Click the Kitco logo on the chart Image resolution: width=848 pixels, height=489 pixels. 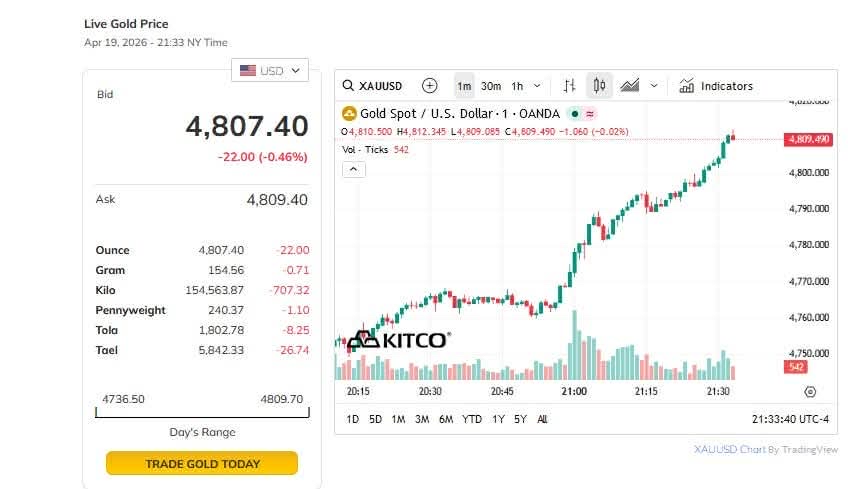point(398,340)
